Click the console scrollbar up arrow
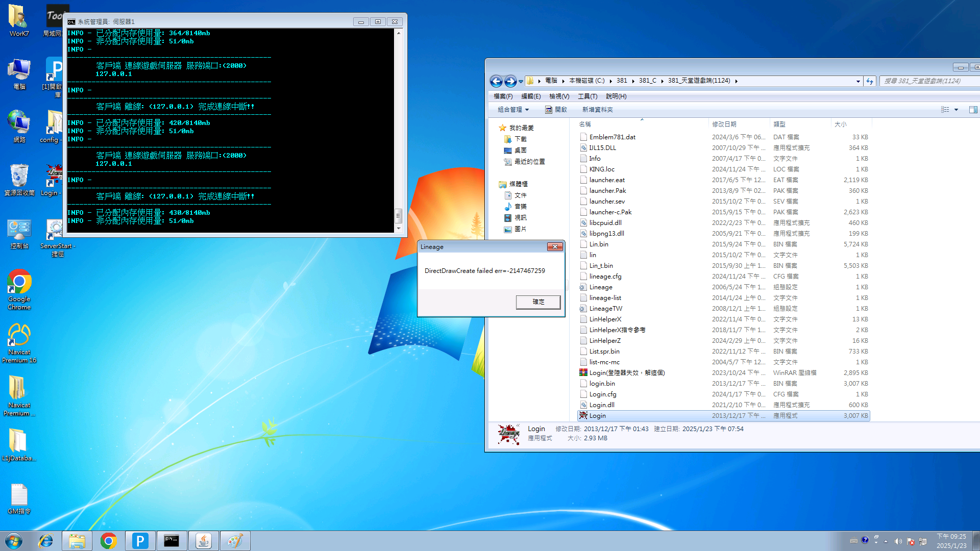 click(399, 33)
